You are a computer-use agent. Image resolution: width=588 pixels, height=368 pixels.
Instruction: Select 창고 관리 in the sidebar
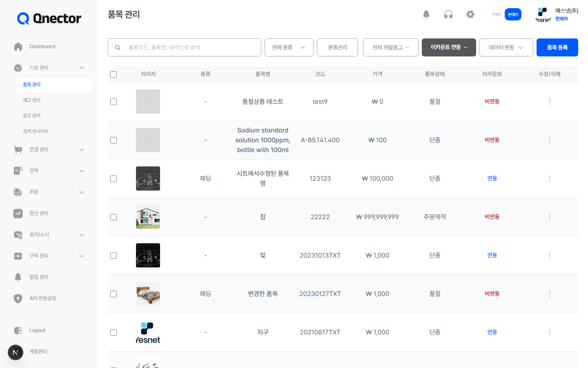32,116
